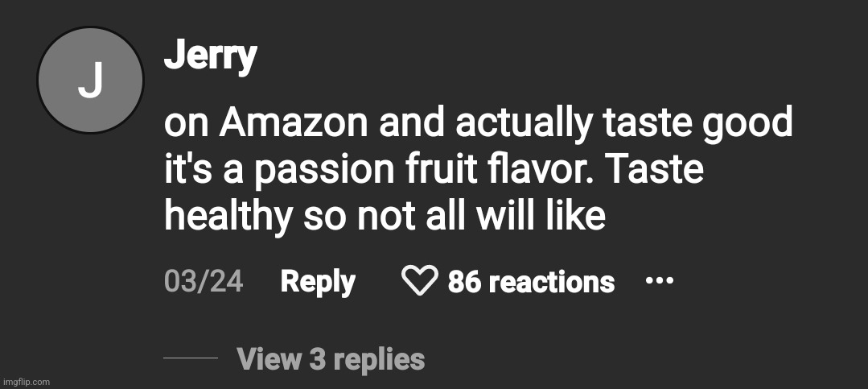Open the 86 reactions list
Image resolution: width=868 pixels, height=389 pixels.
531,282
